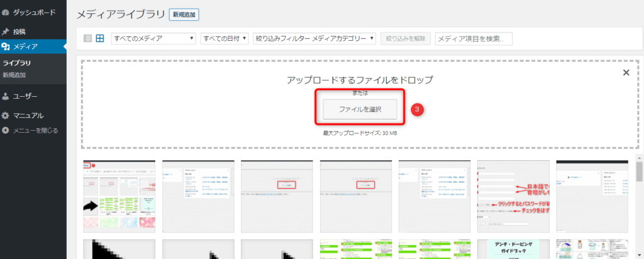Click the Users person icon

(x=6, y=96)
